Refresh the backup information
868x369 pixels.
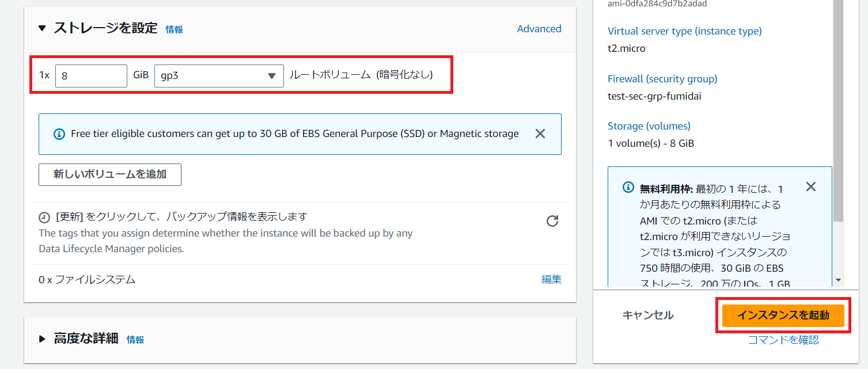552,221
